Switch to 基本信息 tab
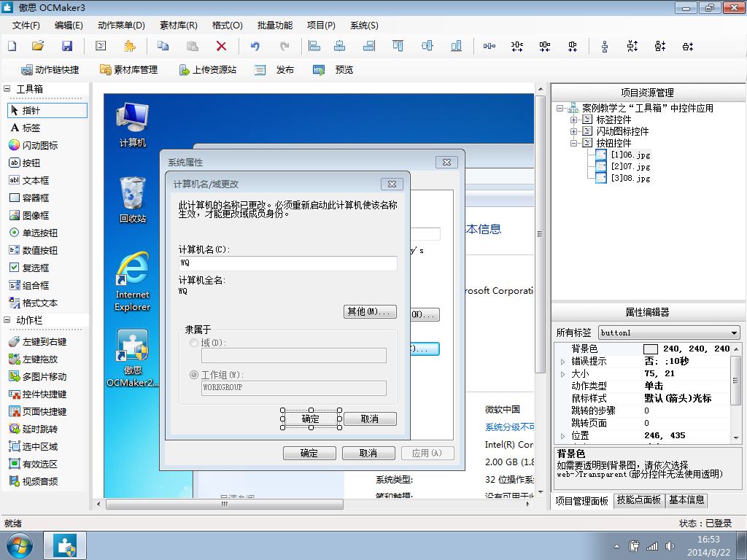 point(686,500)
